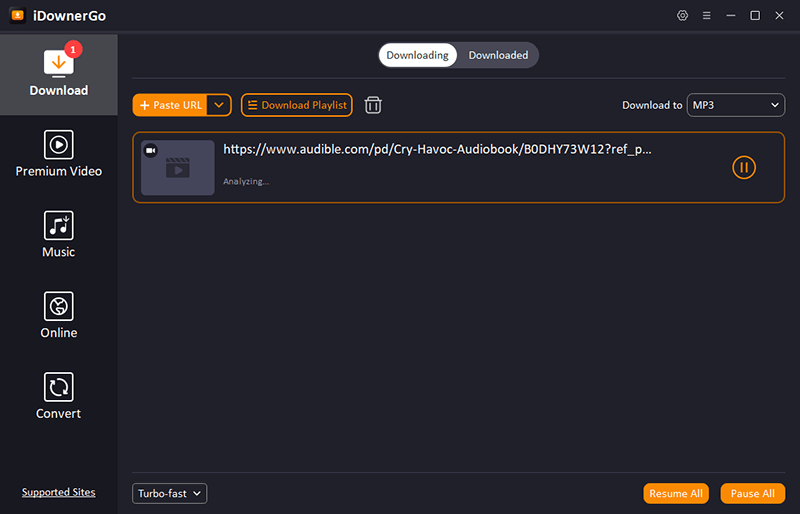
Task: Open the Premium Video section
Action: pyautogui.click(x=58, y=154)
